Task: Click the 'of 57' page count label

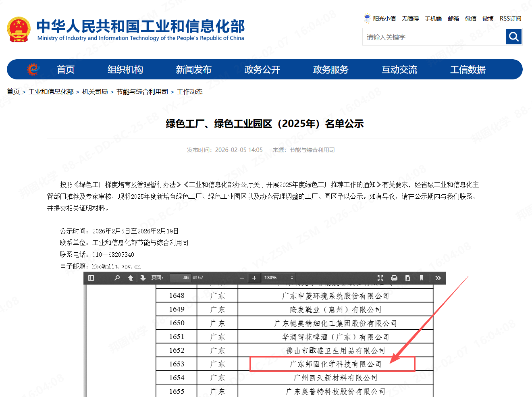Action: 198,278
